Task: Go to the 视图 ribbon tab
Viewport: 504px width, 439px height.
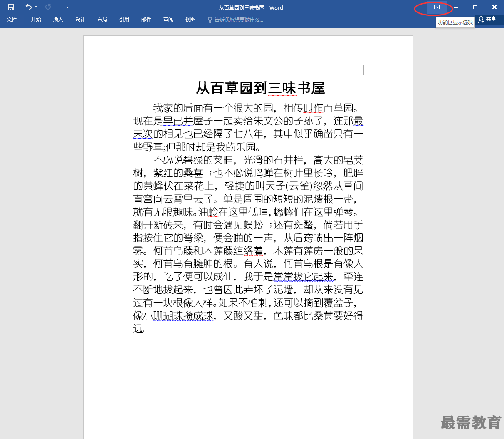Action: (x=190, y=20)
